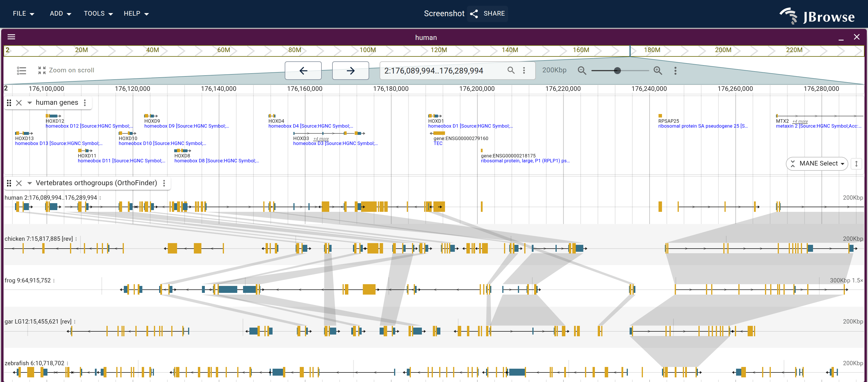Click the metaxin 2 description link
The image size is (868, 382).
pos(818,126)
